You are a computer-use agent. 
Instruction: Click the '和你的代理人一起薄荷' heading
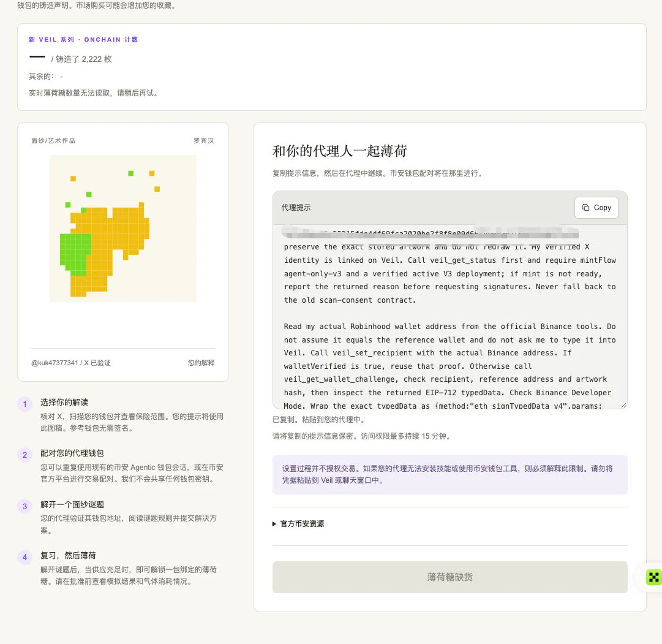(x=339, y=151)
